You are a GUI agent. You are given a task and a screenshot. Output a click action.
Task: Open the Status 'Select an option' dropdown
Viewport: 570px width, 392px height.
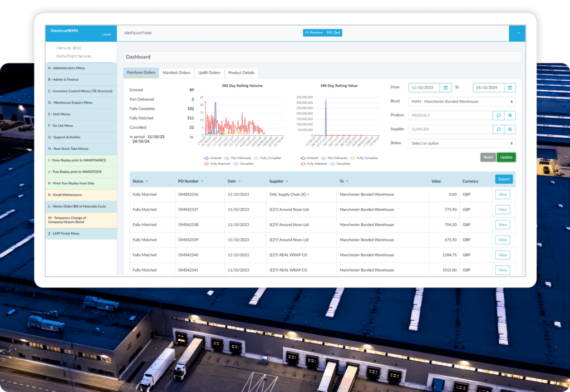pos(461,143)
